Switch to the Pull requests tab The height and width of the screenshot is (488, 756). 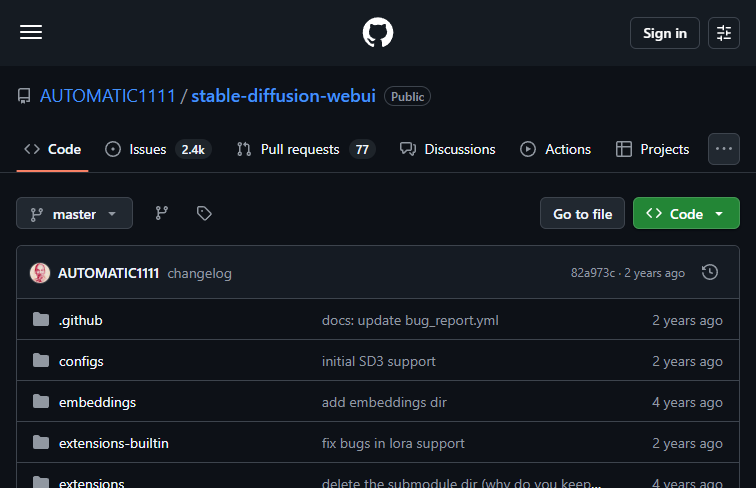(306, 149)
